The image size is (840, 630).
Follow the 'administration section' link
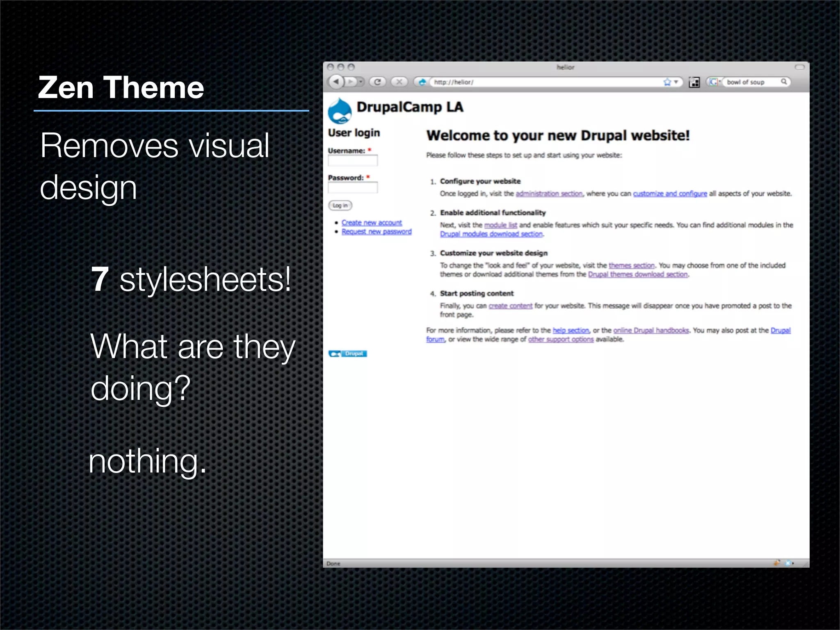(549, 193)
